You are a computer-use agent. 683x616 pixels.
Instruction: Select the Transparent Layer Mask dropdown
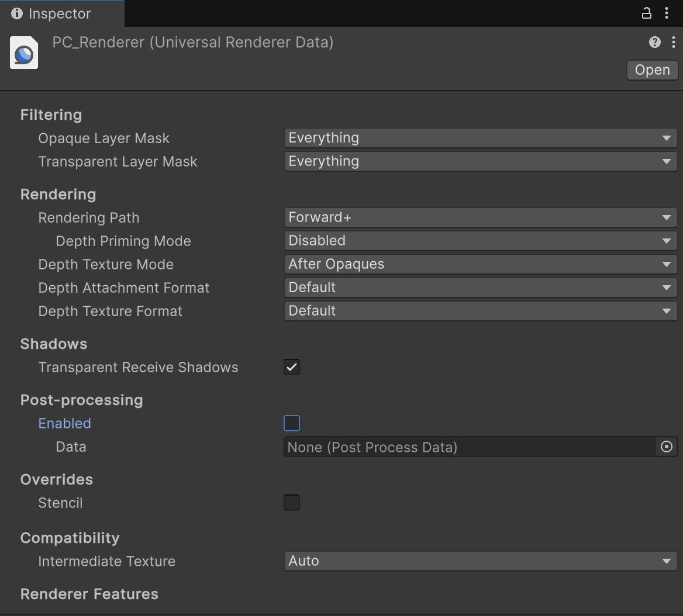(480, 161)
